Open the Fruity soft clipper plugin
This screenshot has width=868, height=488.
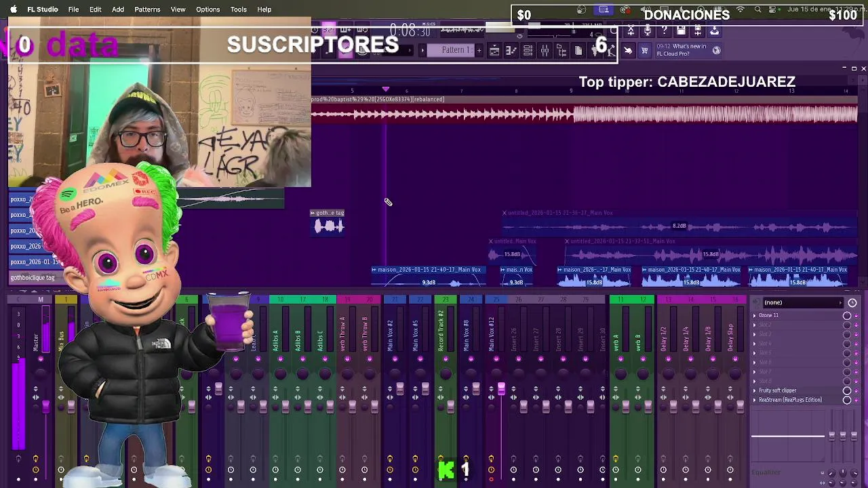(x=777, y=390)
